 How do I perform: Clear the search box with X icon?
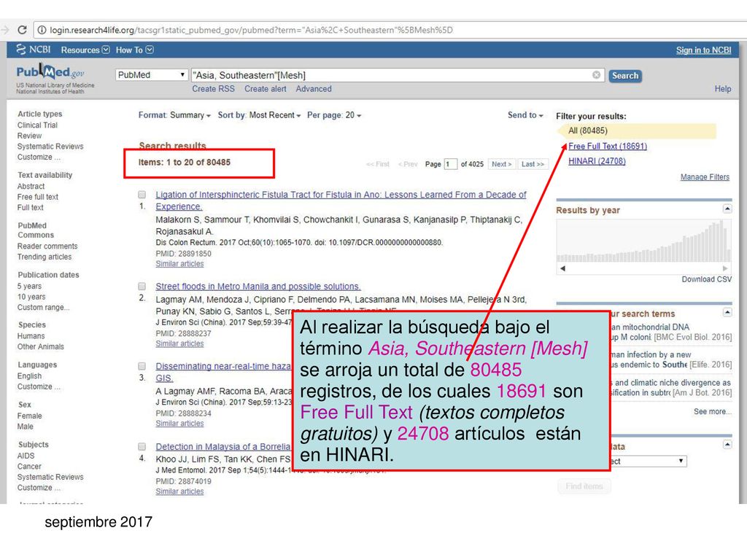(x=596, y=75)
